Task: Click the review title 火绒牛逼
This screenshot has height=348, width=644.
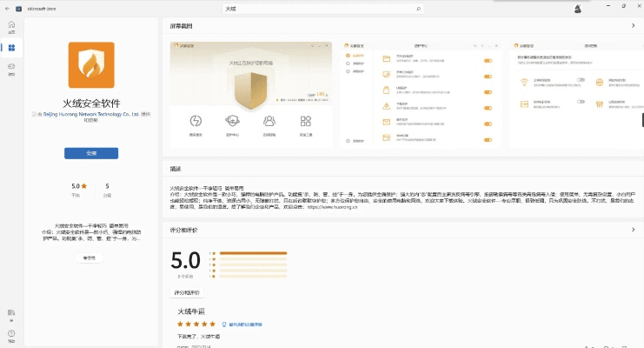Action: pyautogui.click(x=191, y=311)
